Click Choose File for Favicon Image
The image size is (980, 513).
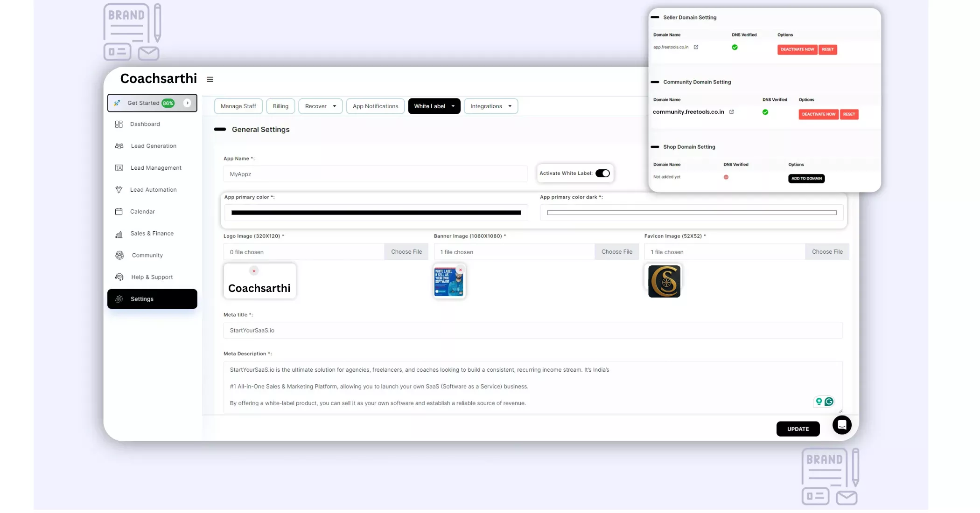click(827, 252)
